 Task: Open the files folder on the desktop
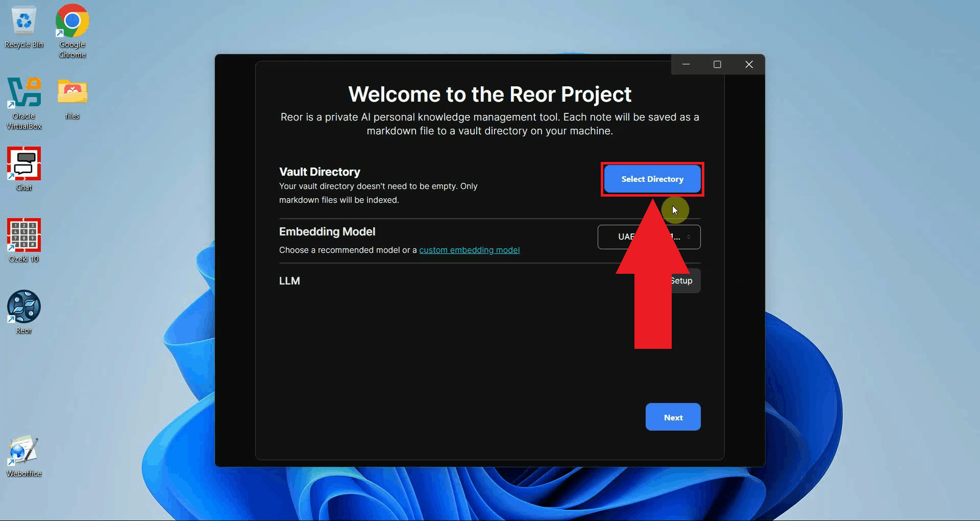click(x=72, y=99)
